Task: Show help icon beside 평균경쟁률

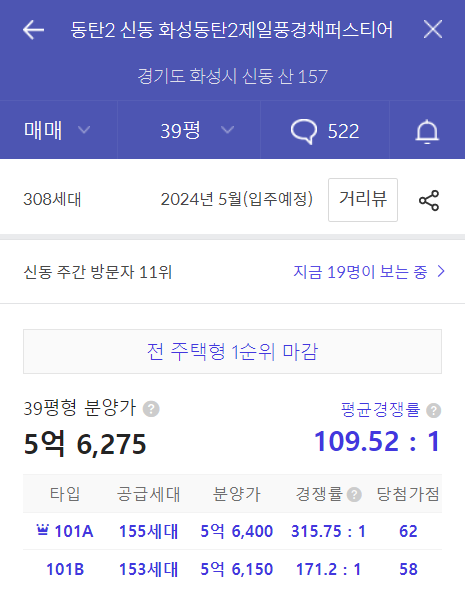Action: [x=434, y=410]
